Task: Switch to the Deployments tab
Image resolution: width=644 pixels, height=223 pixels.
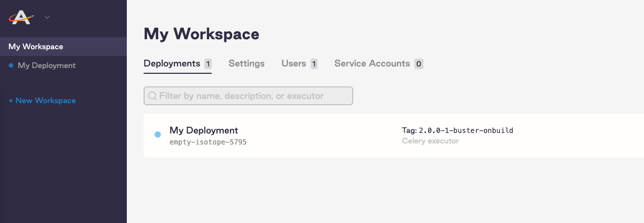Action: click(172, 63)
